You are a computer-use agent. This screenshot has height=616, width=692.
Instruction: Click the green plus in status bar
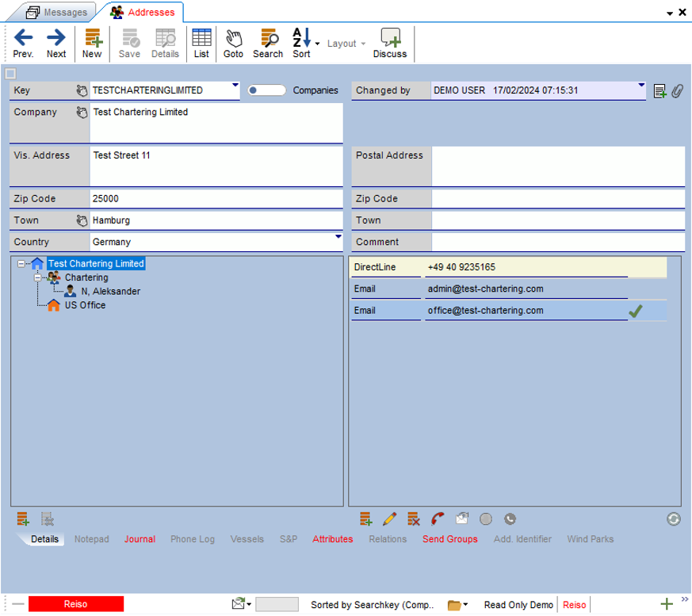click(x=667, y=603)
